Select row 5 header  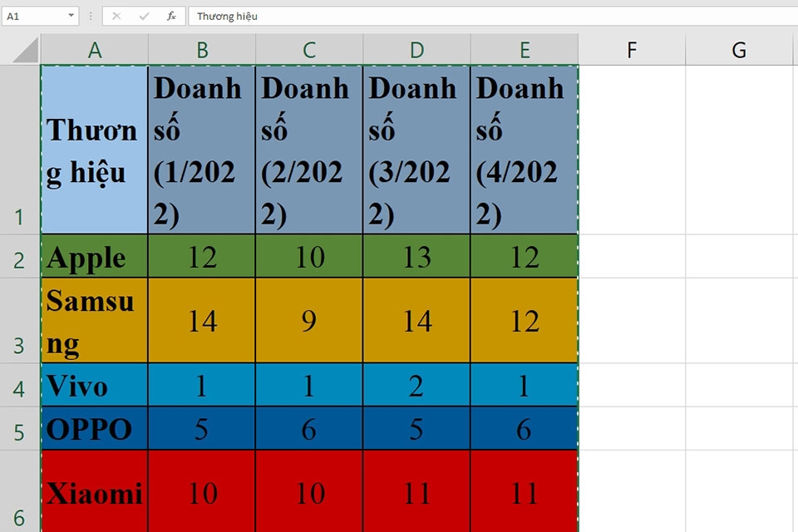pos(20,428)
